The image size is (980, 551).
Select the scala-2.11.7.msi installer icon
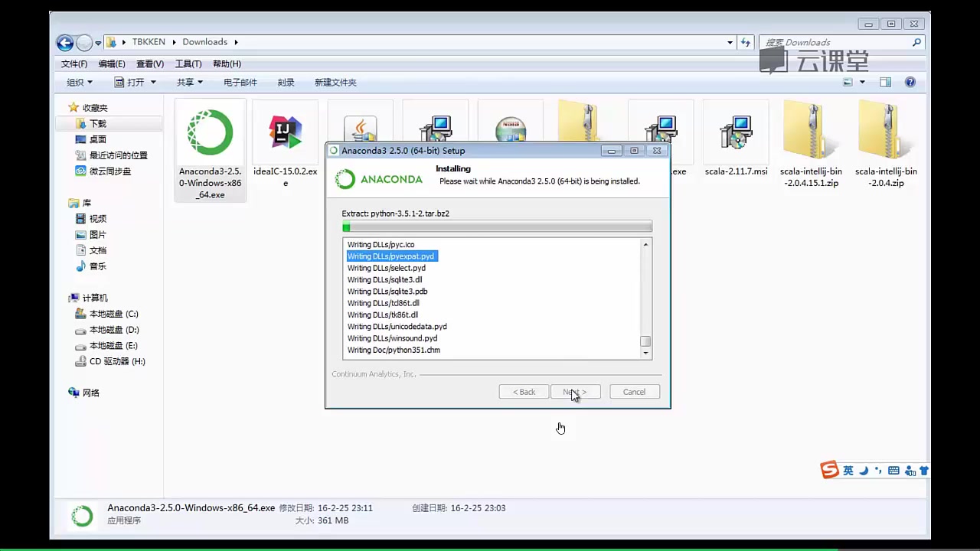736,132
